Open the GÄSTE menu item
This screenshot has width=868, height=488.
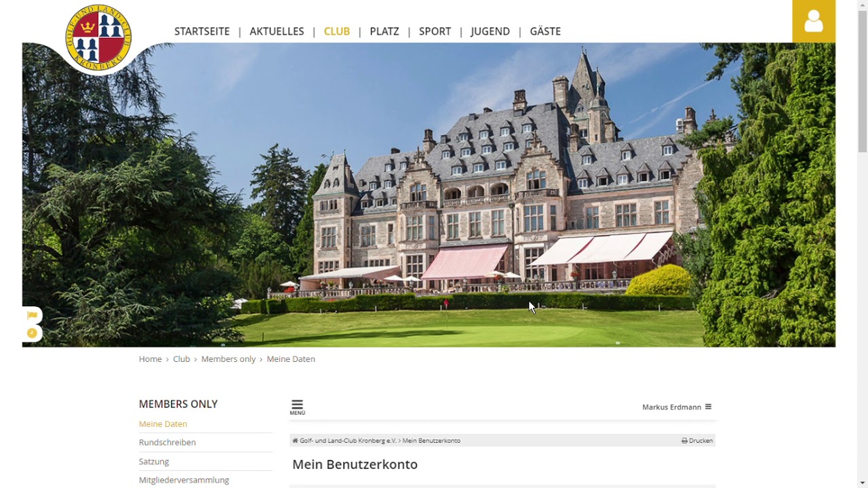pyautogui.click(x=545, y=31)
